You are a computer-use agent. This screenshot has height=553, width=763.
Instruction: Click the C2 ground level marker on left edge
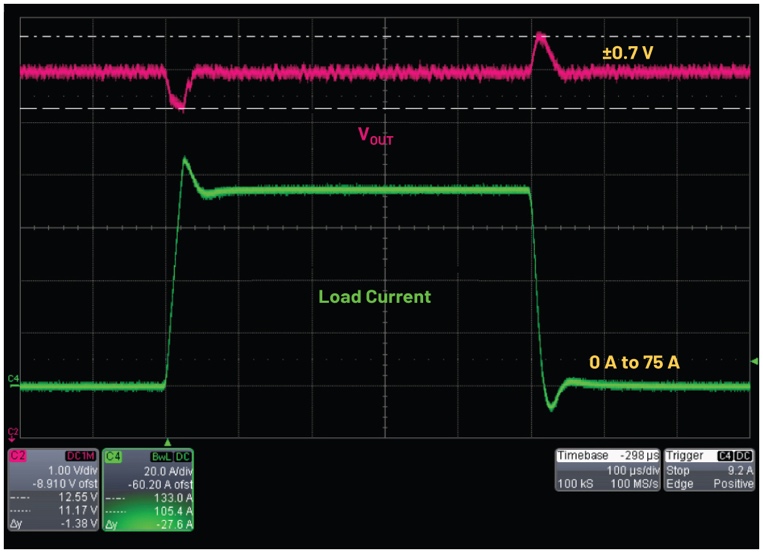pos(12,432)
